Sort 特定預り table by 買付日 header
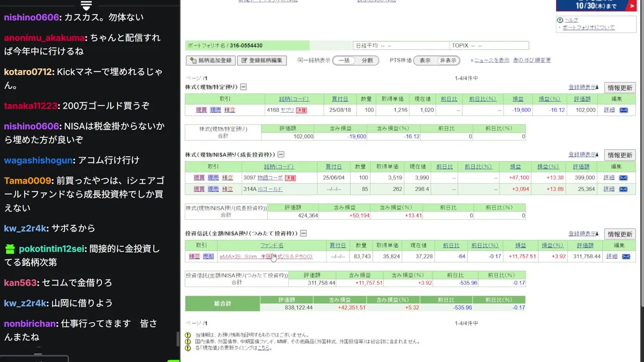Screen dimensions: 644x362 [340, 99]
